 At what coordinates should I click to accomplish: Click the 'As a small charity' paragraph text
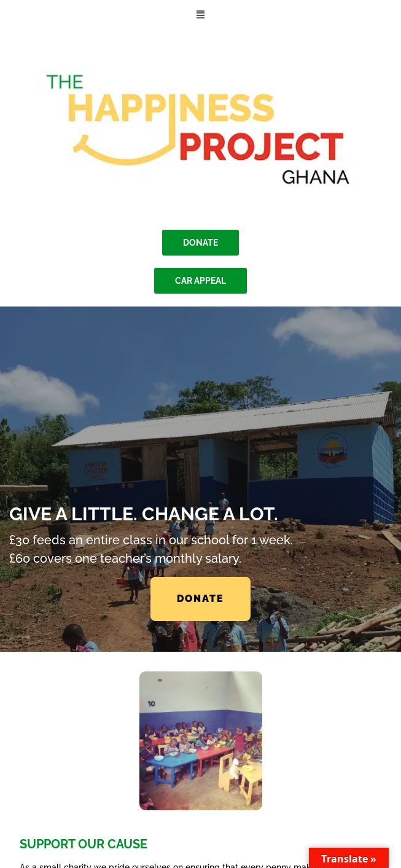pyautogui.click(x=167, y=865)
